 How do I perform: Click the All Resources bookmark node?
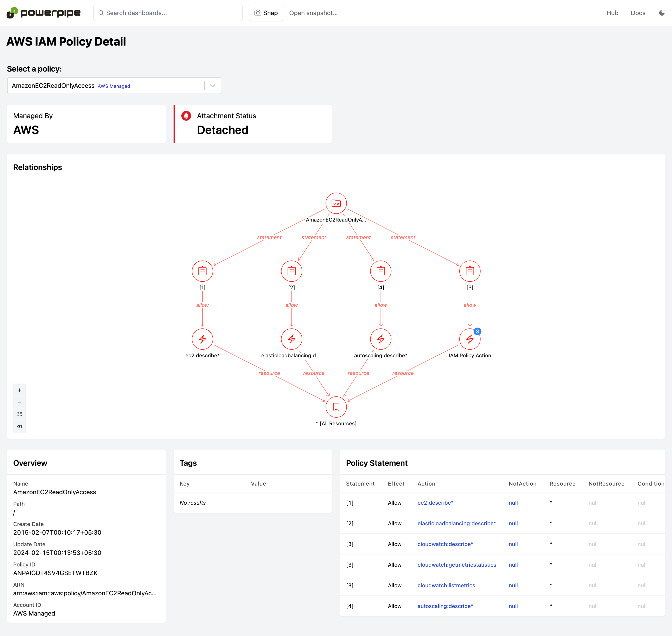click(x=336, y=407)
